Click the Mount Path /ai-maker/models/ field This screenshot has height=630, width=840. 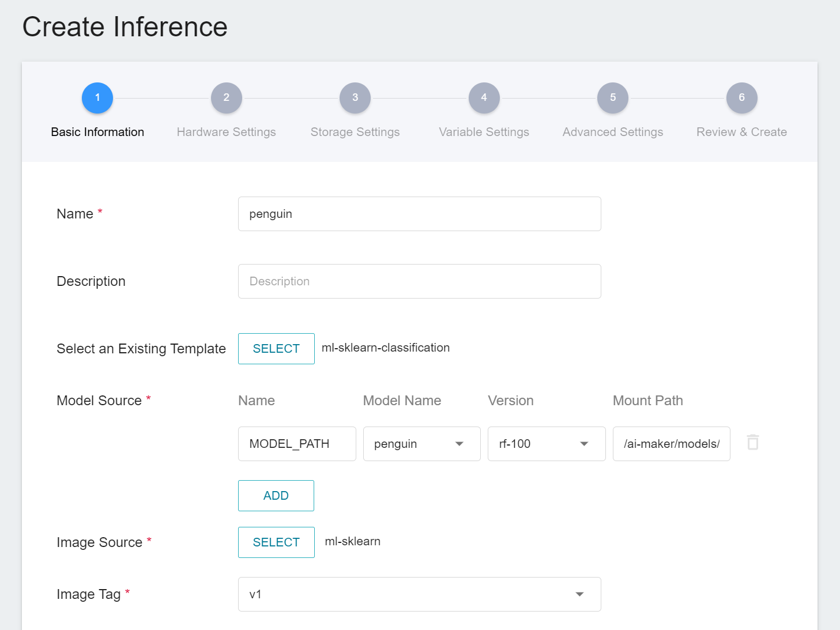671,444
